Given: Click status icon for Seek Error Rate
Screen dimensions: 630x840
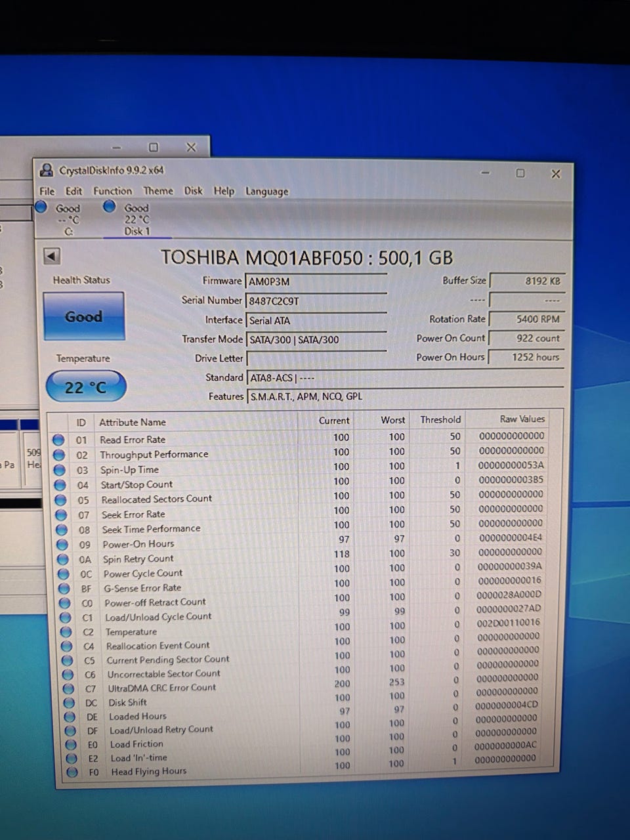Looking at the screenshot, I should tap(61, 514).
